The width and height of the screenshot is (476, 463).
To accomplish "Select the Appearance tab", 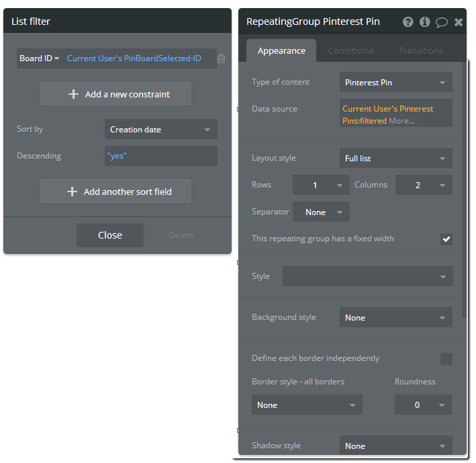I will (281, 50).
